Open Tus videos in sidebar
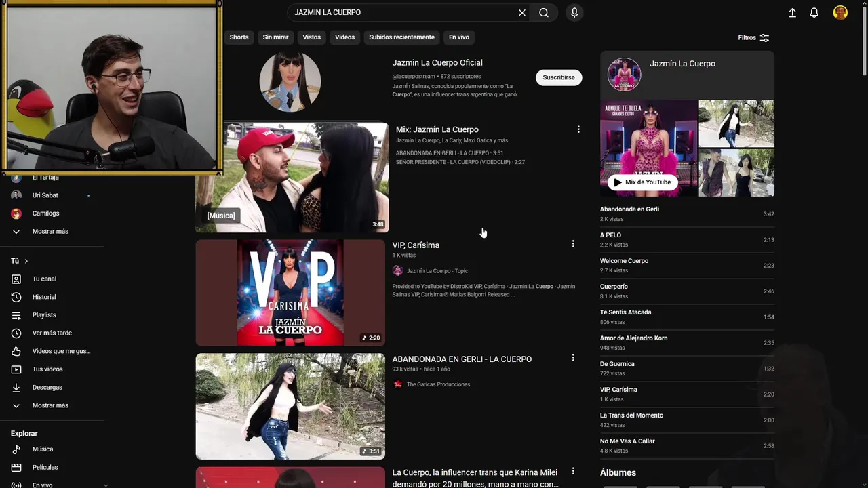Viewport: 868px width, 488px height. (x=52, y=369)
